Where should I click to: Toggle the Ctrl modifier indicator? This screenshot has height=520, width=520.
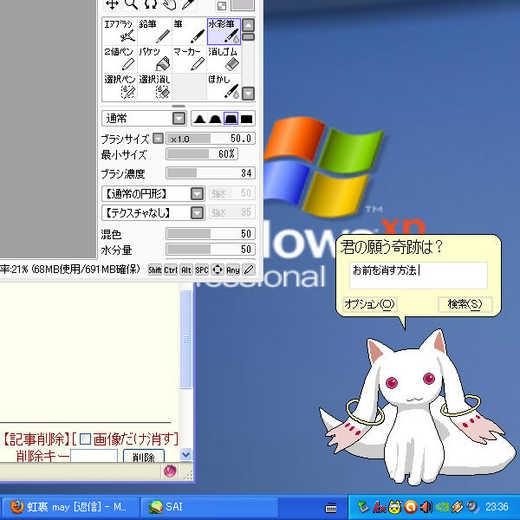click(170, 270)
